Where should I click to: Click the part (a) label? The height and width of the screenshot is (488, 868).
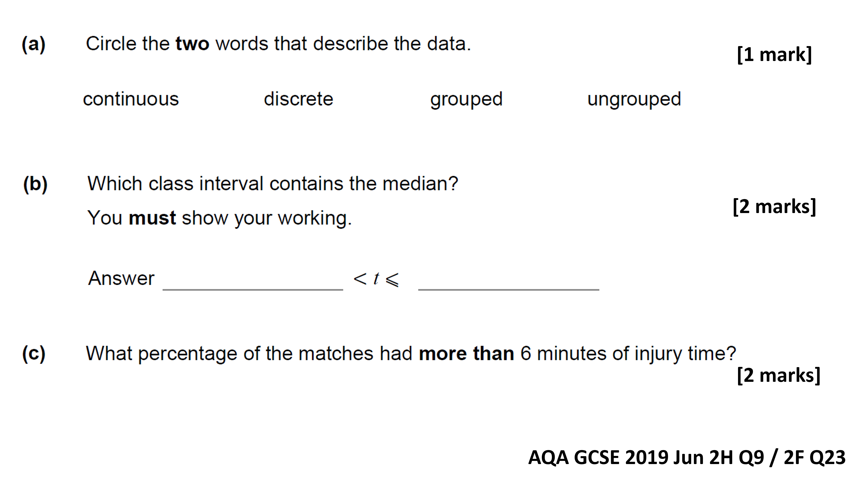tap(33, 44)
